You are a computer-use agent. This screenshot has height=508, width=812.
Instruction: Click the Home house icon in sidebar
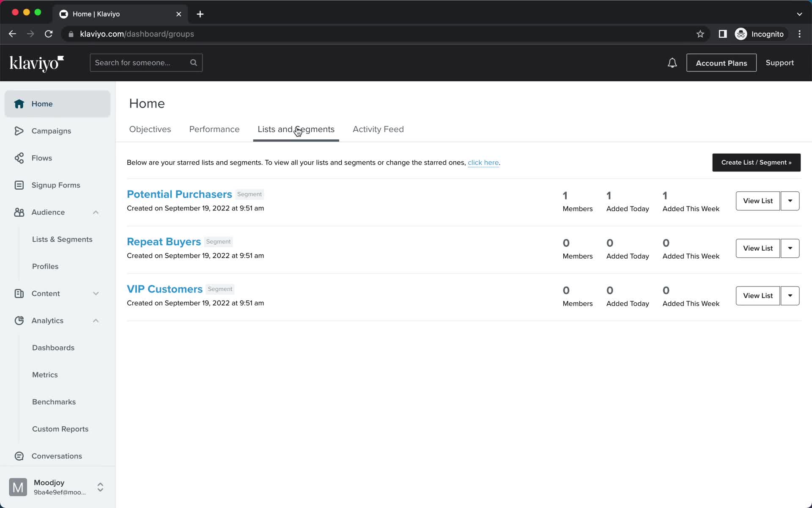click(19, 104)
